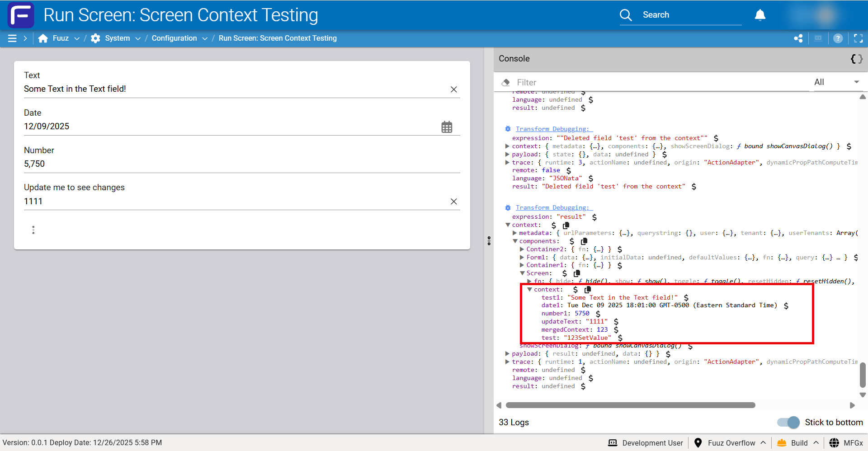Open the search magnifier icon
The height and width of the screenshot is (451, 868).
pos(626,15)
